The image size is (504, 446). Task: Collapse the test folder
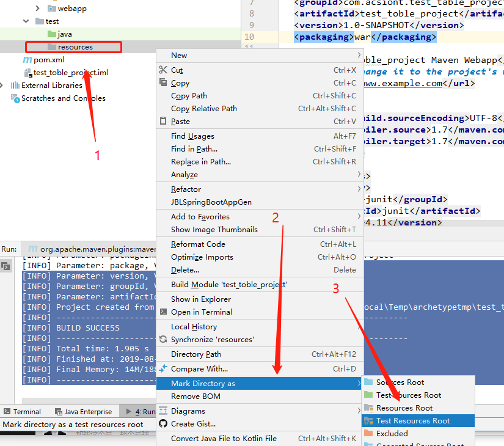point(26,21)
